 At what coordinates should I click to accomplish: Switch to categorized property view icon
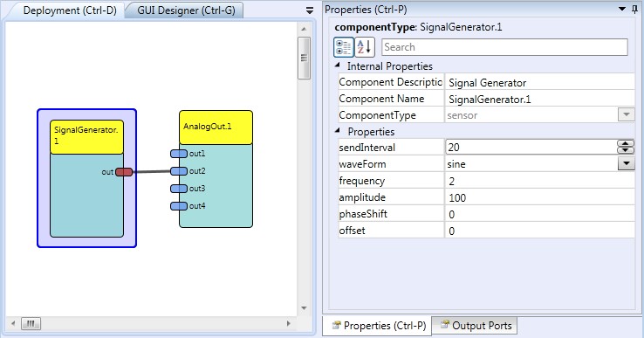pyautogui.click(x=343, y=47)
